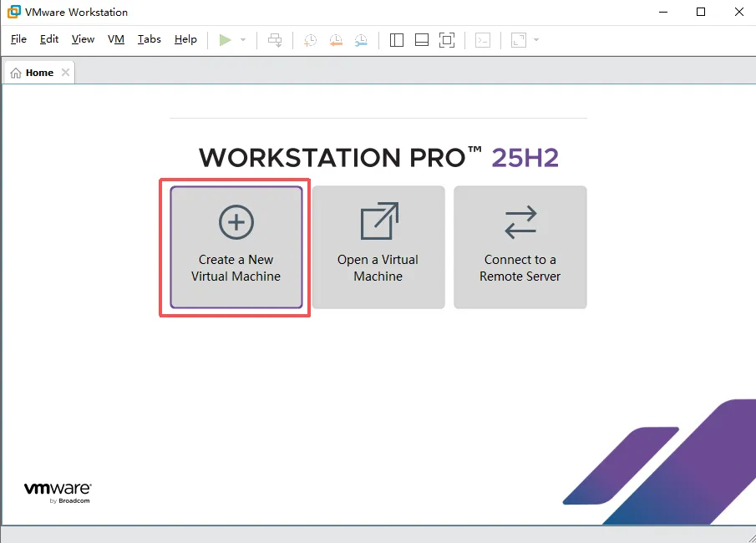The height and width of the screenshot is (543, 756).
Task: Enter full screen mode icon
Action: click(x=447, y=40)
